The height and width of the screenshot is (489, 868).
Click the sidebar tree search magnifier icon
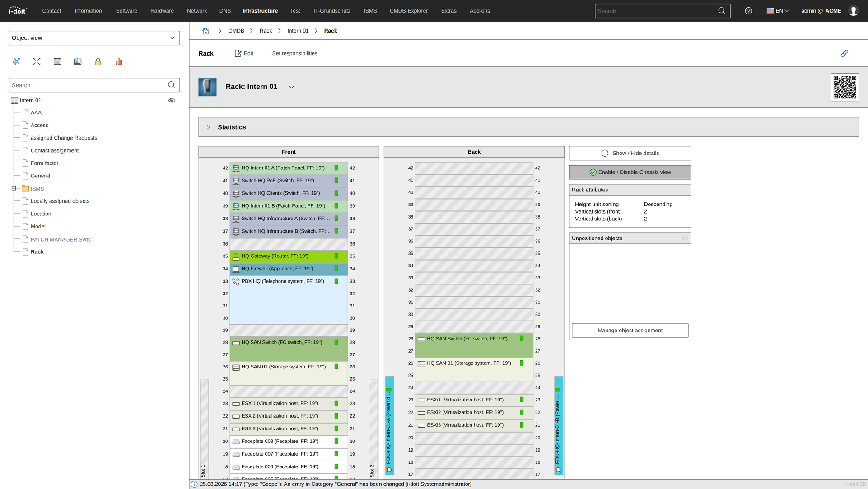click(172, 85)
